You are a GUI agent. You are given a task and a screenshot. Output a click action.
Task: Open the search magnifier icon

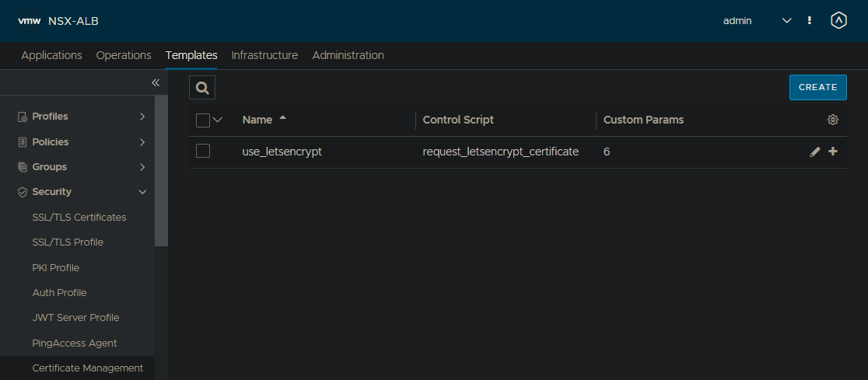click(202, 87)
